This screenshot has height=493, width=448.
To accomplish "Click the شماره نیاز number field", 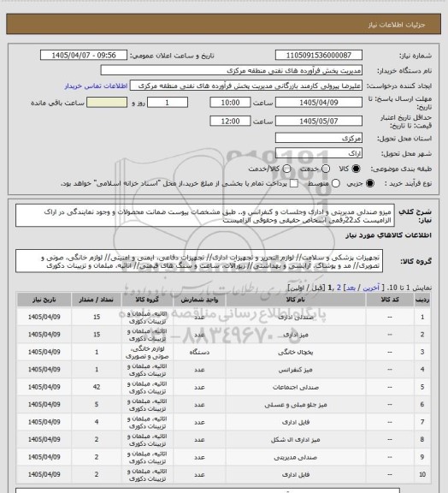I will tap(319, 55).
